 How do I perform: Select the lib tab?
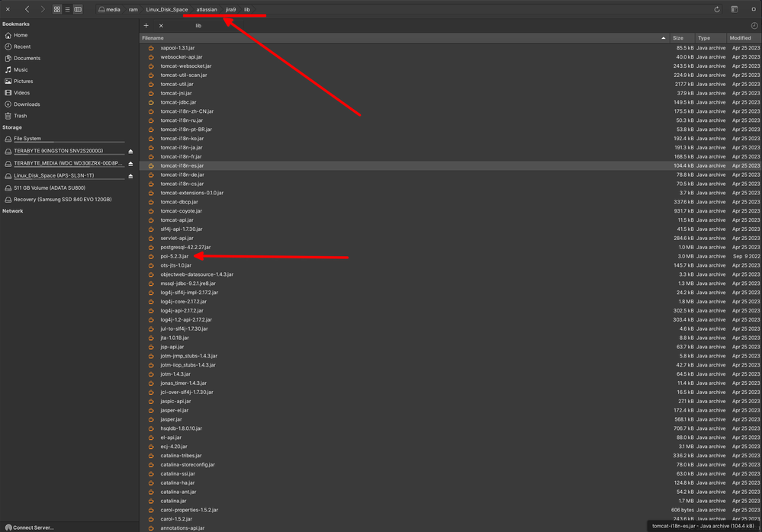pyautogui.click(x=198, y=26)
